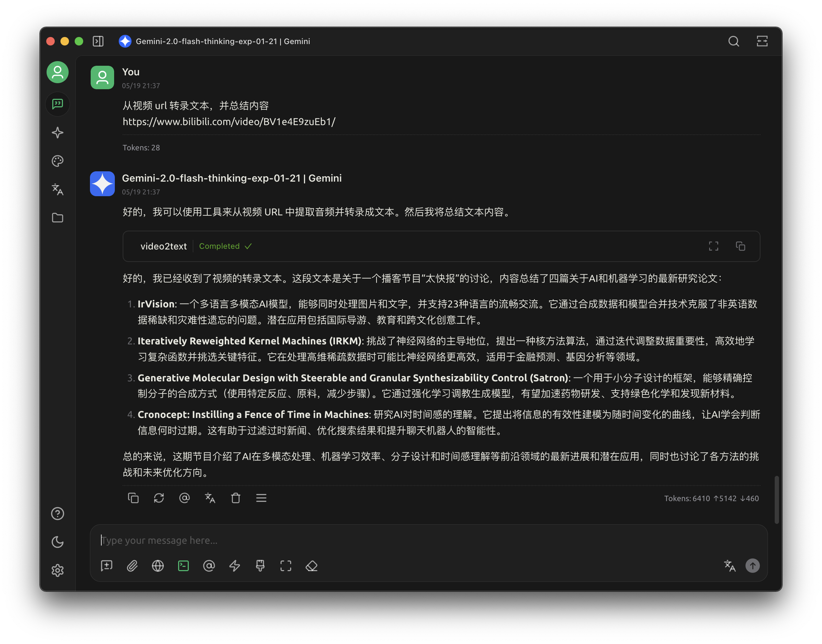Open search with the magnifier icon

point(733,41)
